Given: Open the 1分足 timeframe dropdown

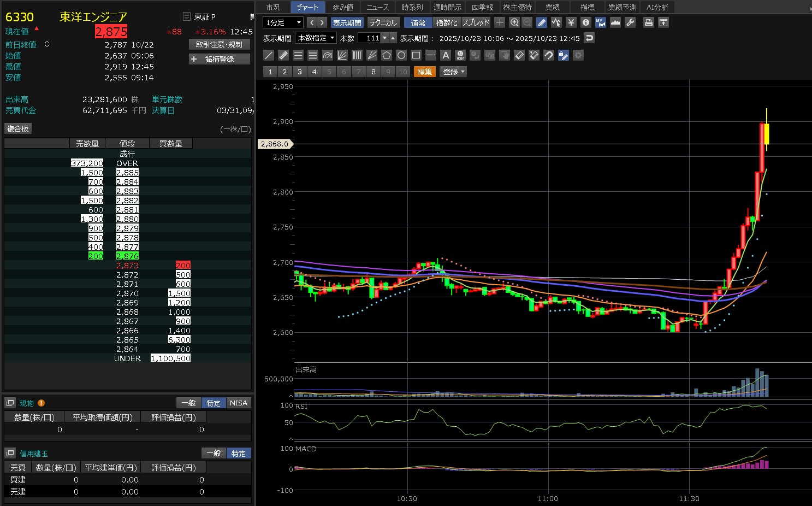Looking at the screenshot, I should (x=283, y=22).
